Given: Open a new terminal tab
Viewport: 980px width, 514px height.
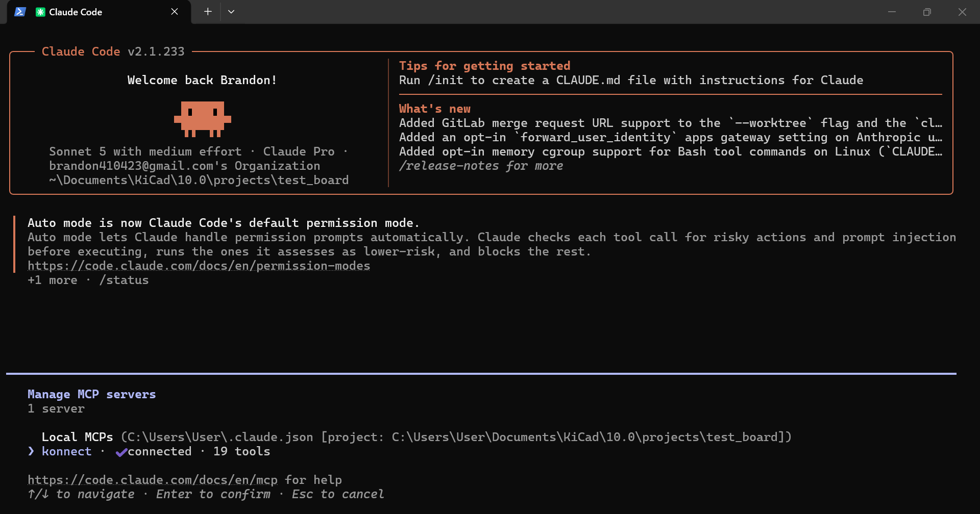Looking at the screenshot, I should (x=208, y=12).
